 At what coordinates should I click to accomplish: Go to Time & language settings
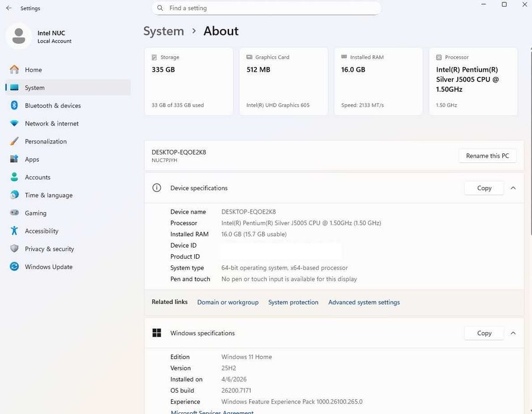pyautogui.click(x=49, y=195)
